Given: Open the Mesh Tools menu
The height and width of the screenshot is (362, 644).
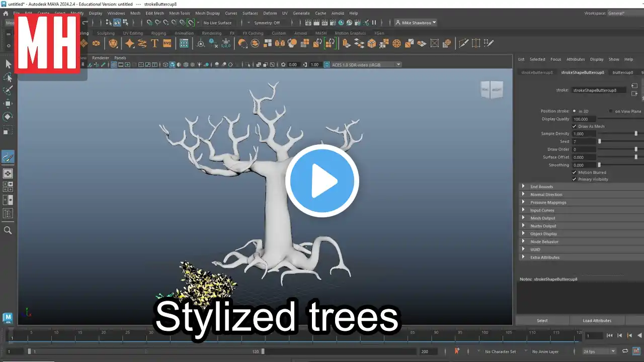Looking at the screenshot, I should 180,13.
